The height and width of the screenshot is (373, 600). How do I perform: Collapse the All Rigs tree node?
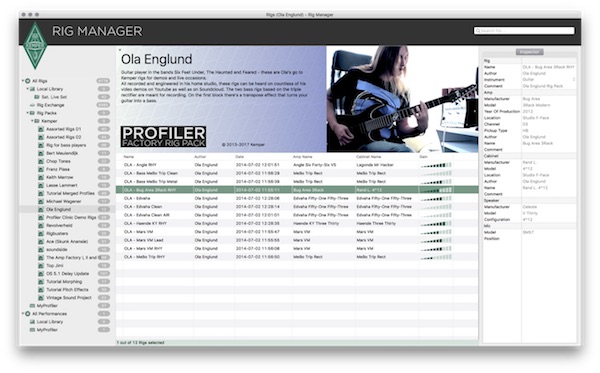(23, 81)
